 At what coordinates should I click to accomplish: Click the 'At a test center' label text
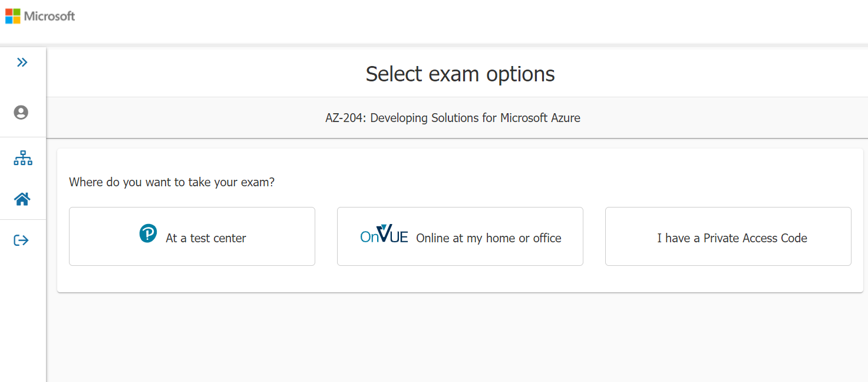pos(206,238)
